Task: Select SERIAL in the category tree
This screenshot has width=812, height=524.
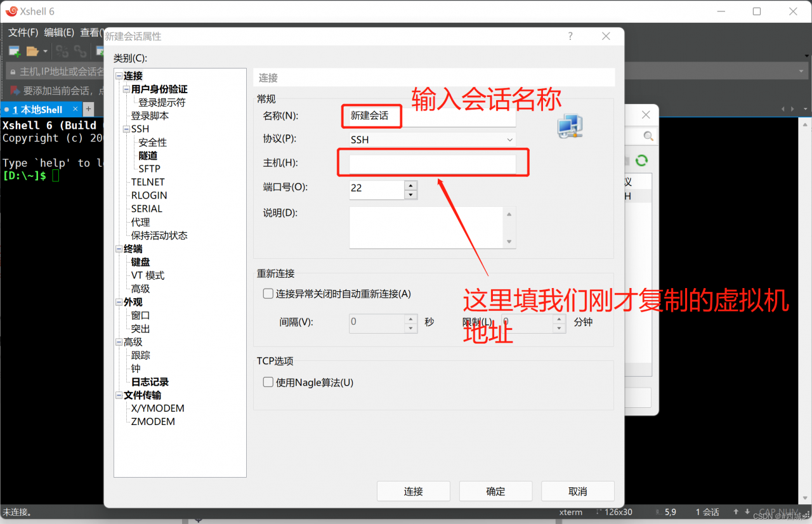Action: [147, 209]
